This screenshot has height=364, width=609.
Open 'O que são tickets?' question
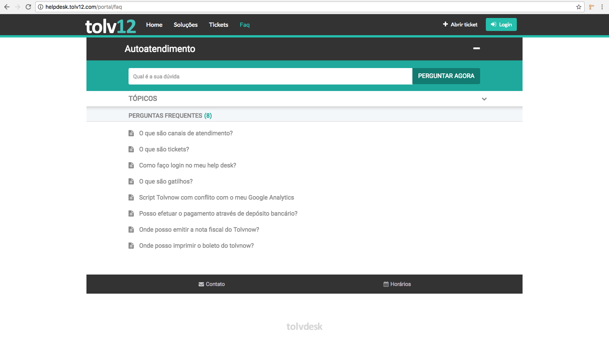click(164, 149)
